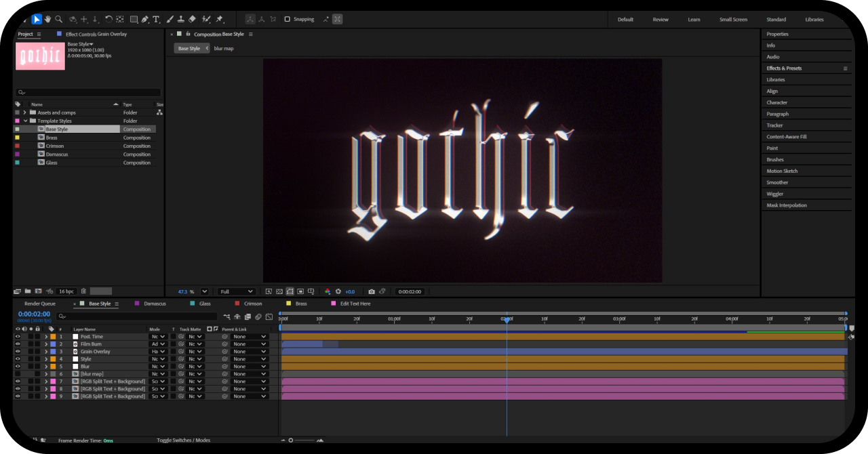Image resolution: width=868 pixels, height=454 pixels.
Task: Expand the Assets and comps folder
Action: (25, 112)
